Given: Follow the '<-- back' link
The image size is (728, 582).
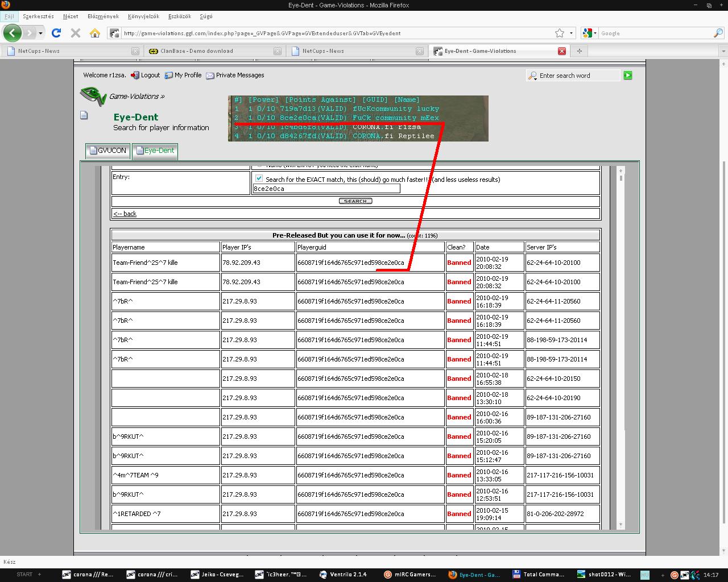Looking at the screenshot, I should [125, 214].
